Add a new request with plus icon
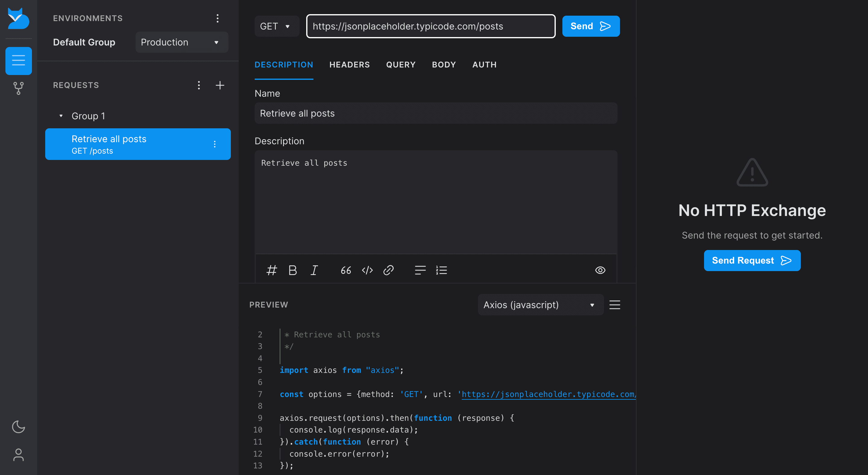 (220, 85)
